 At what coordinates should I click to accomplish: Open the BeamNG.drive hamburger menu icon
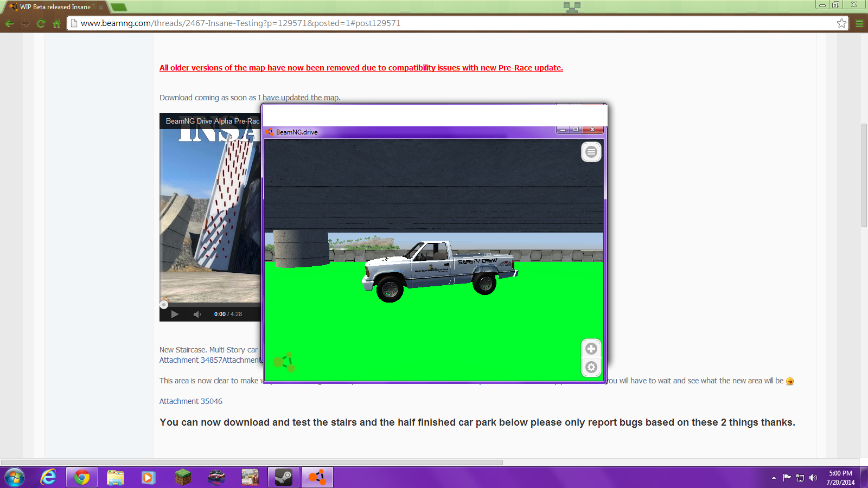click(591, 152)
